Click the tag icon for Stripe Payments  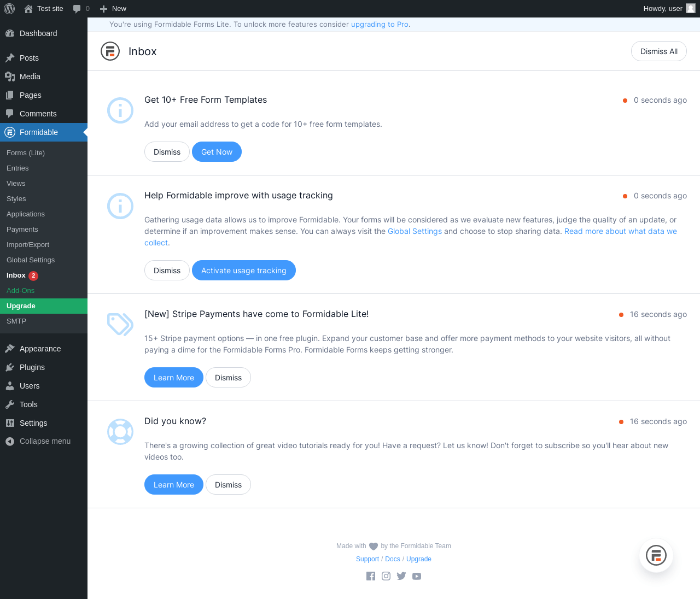(x=120, y=324)
